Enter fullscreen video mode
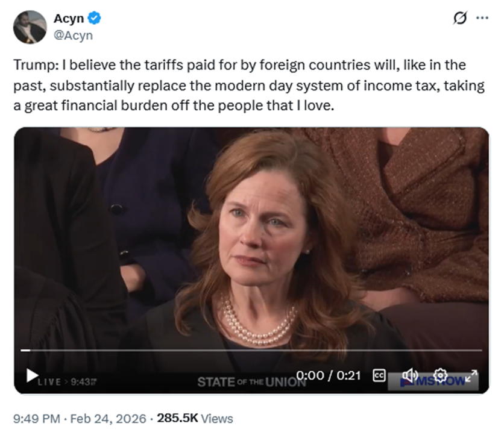This screenshot has height=438, width=504. (472, 375)
